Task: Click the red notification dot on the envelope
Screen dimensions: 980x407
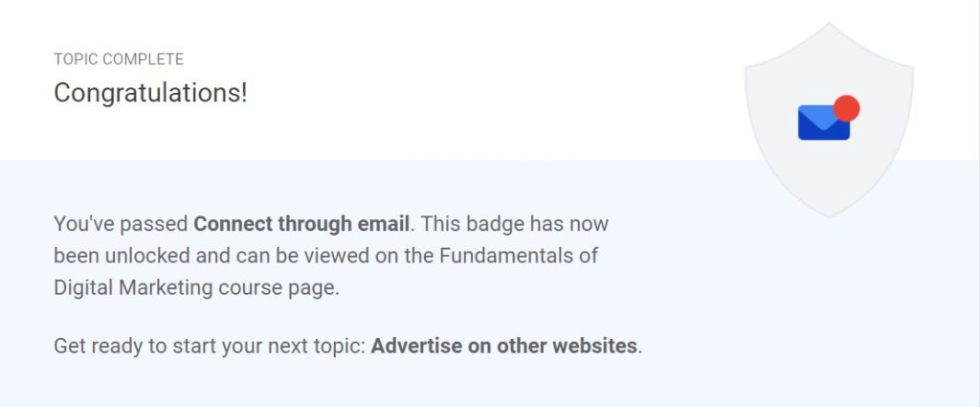Action: tap(847, 108)
